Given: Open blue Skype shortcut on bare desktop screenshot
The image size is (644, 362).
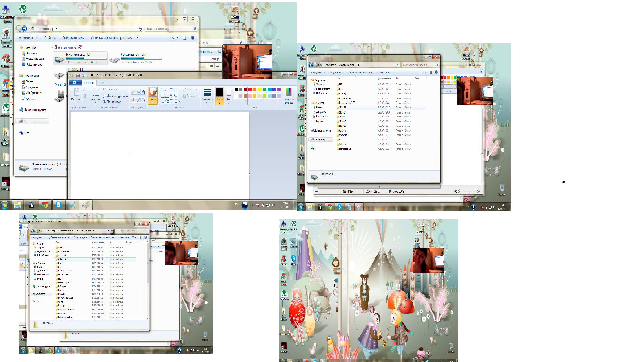Looking at the screenshot, I should click(x=293, y=258).
